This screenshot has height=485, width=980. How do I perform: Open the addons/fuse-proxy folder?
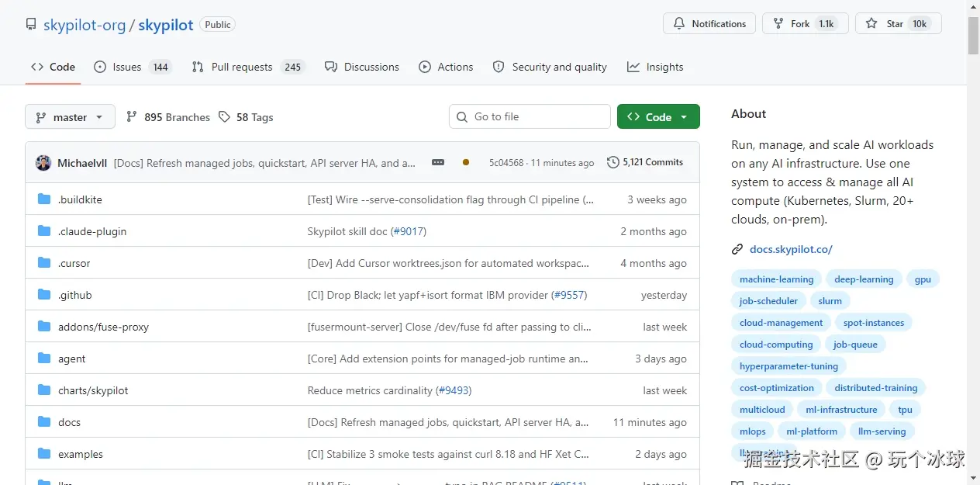tap(103, 327)
